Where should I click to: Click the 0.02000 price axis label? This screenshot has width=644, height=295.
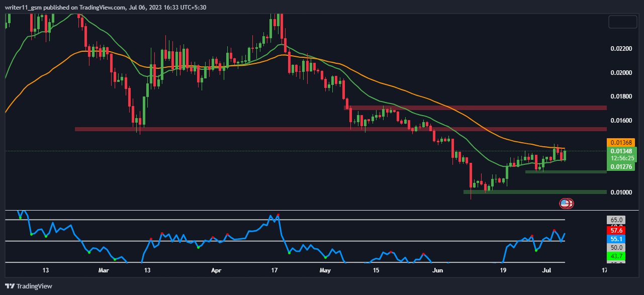pos(621,73)
